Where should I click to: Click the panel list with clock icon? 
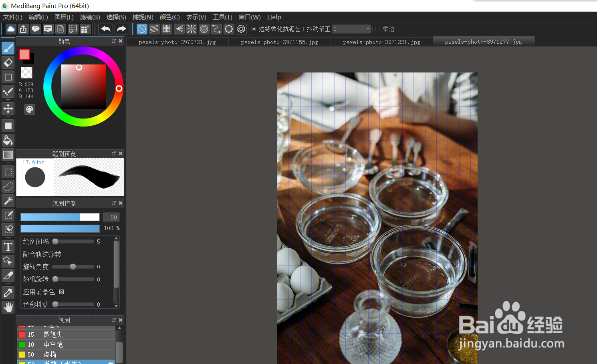[73, 29]
